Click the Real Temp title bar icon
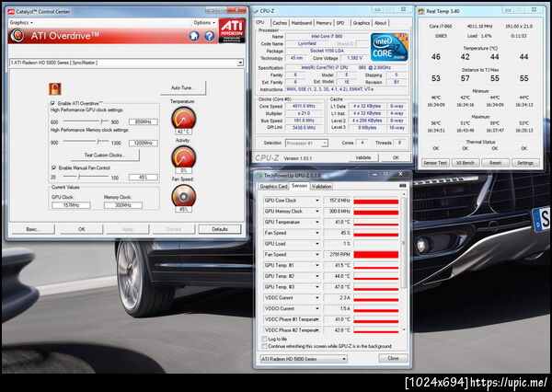552x392 pixels. coord(421,11)
